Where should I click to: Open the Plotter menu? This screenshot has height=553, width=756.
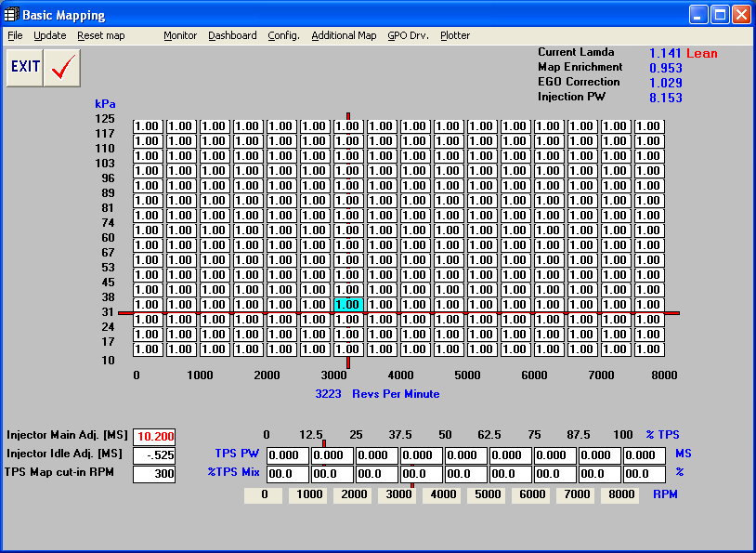[455, 35]
